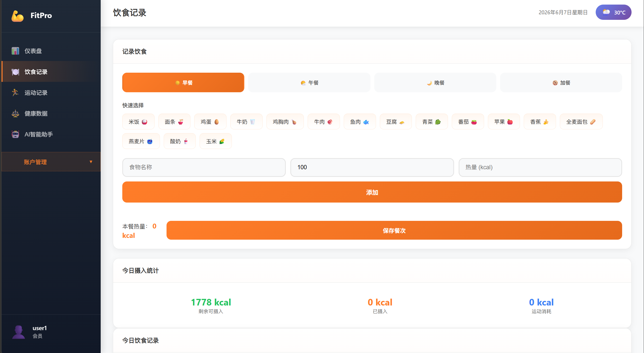Quick-select 酸奶 food chip

point(179,141)
